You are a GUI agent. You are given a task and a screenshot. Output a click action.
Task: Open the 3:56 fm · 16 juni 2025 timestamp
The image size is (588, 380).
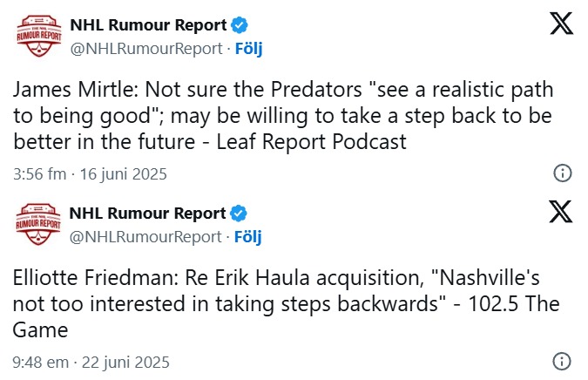click(x=90, y=174)
